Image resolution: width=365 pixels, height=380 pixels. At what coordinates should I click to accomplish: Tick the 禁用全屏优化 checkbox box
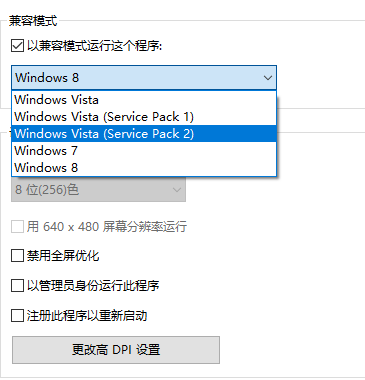(x=17, y=256)
